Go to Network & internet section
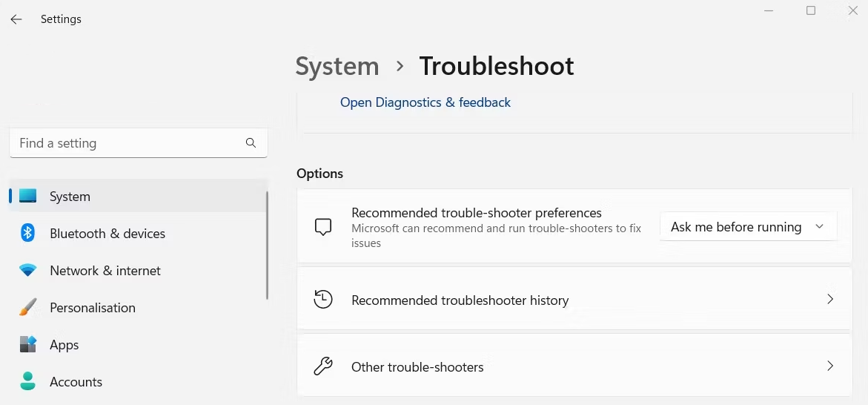Viewport: 868px width, 405px height. tap(105, 271)
